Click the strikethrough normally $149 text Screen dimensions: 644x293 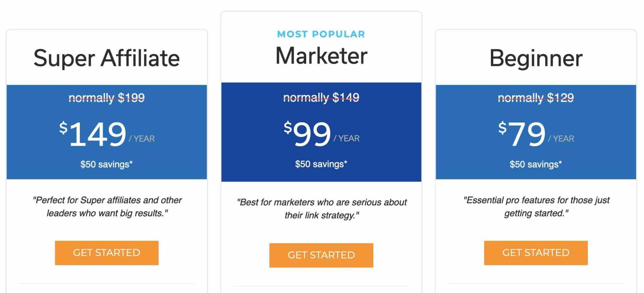pyautogui.click(x=321, y=97)
